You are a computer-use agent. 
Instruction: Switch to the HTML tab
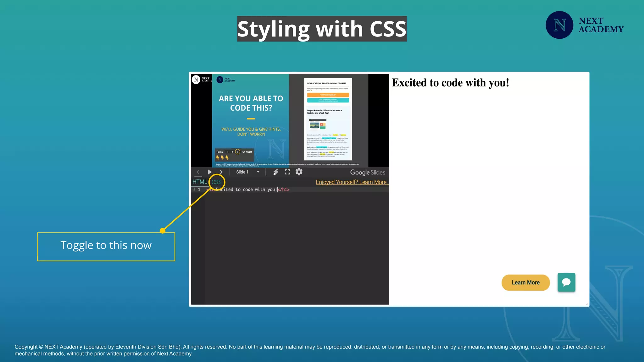[199, 182]
